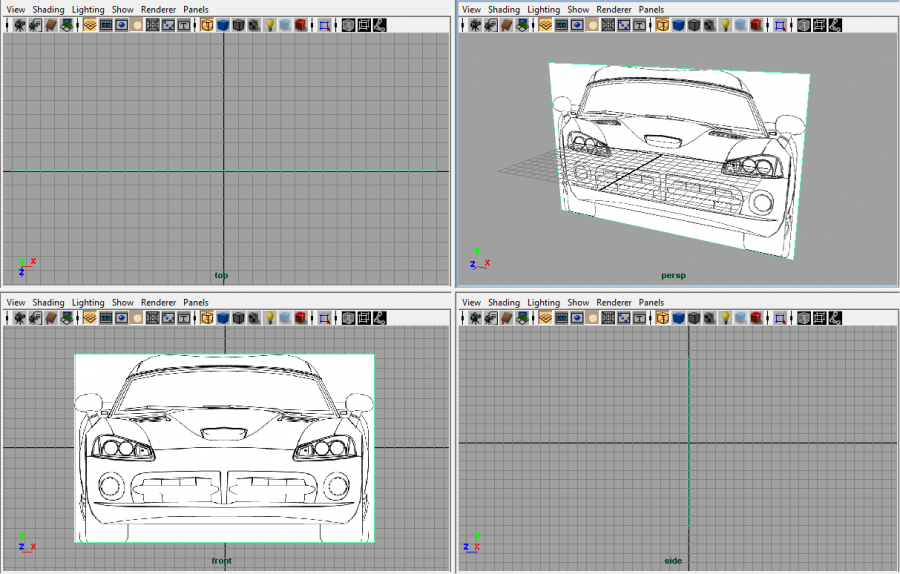Enable Smooth Shade All blue cube in persp panel
This screenshot has width=900, height=574.
pyautogui.click(x=678, y=25)
